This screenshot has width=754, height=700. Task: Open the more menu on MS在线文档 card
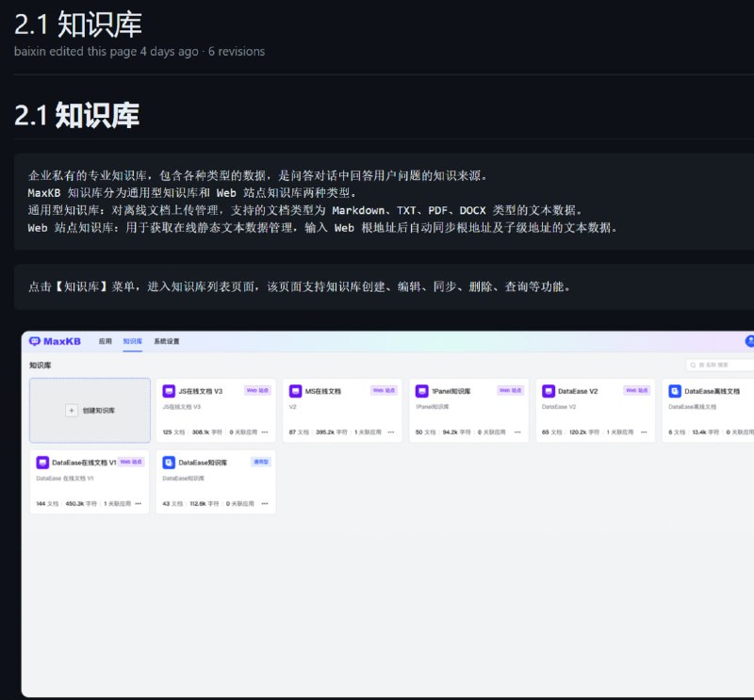(391, 432)
